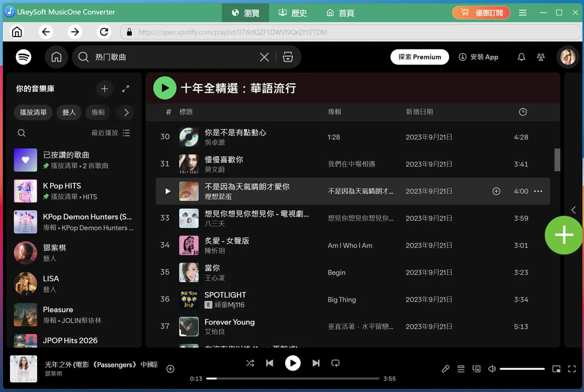Open KPop Demon Hunters album

(x=74, y=222)
